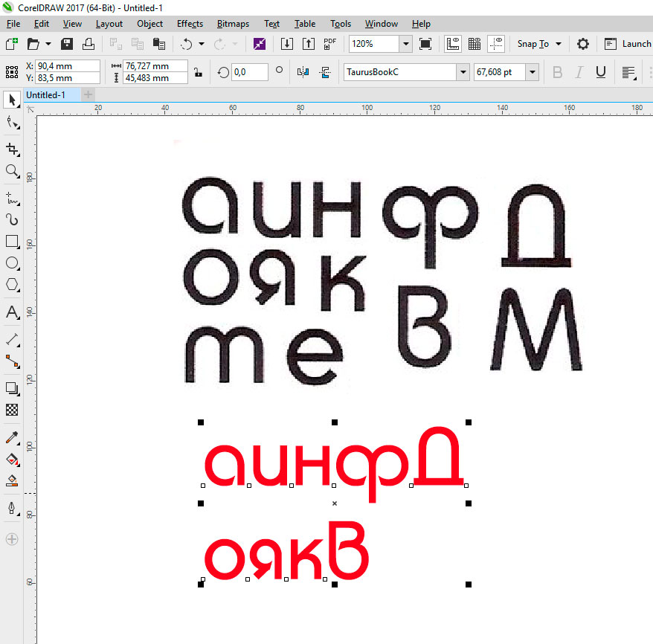Select the Polygon tool
653x644 pixels.
click(12, 284)
